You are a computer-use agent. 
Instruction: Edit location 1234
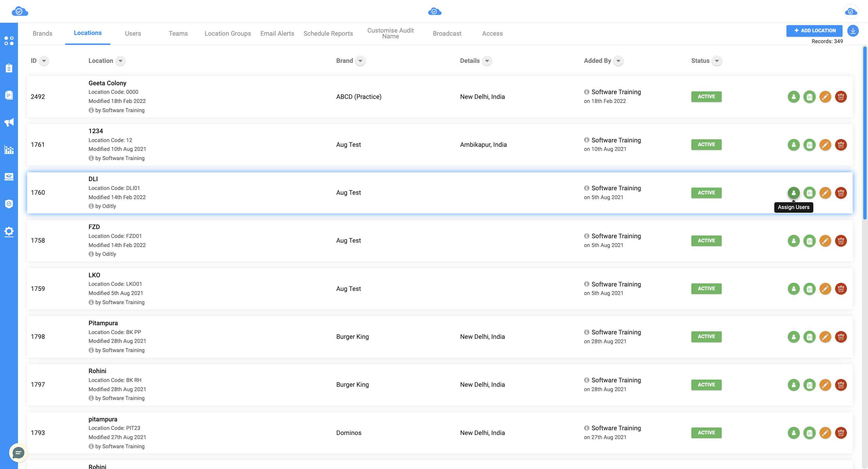pos(825,145)
